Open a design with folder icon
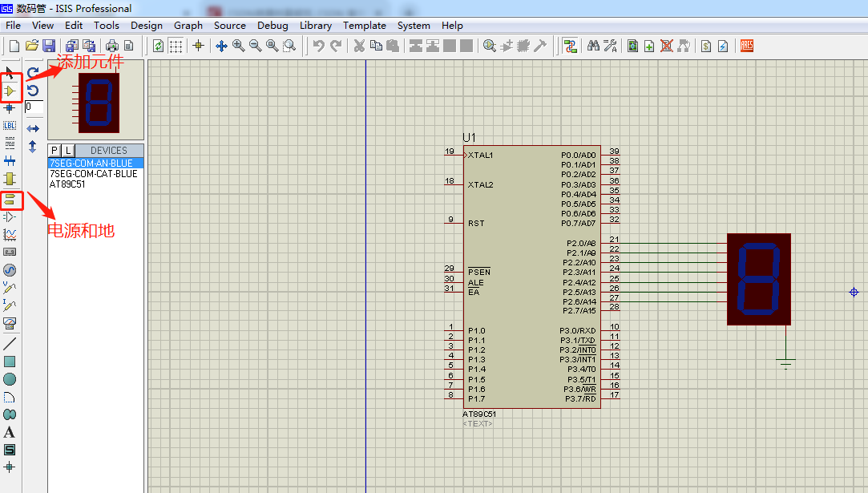 (x=32, y=46)
